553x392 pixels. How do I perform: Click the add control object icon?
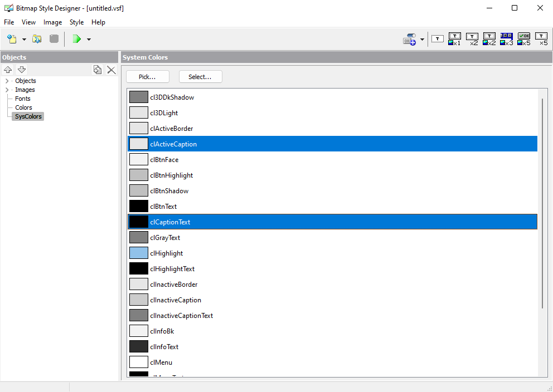pyautogui.click(x=410, y=39)
